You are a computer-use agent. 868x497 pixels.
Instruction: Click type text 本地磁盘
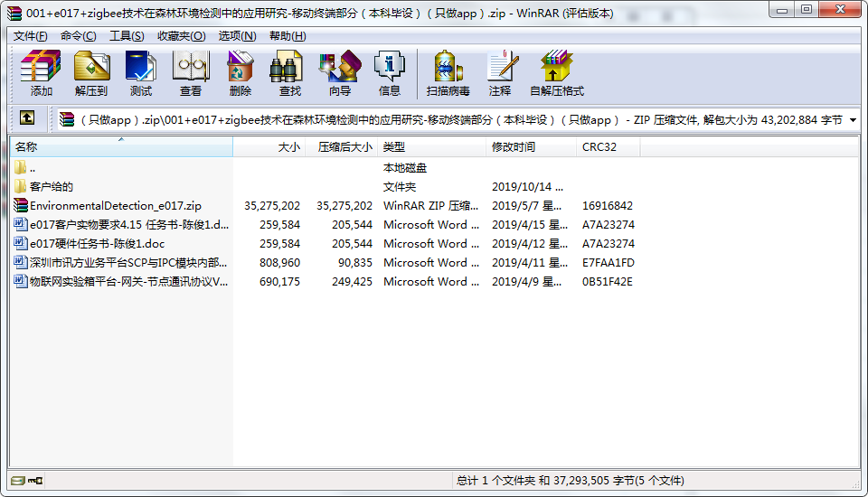(x=405, y=168)
